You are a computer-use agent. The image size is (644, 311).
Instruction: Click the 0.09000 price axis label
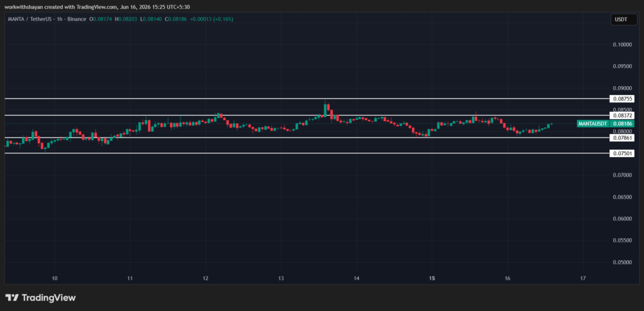coord(622,88)
